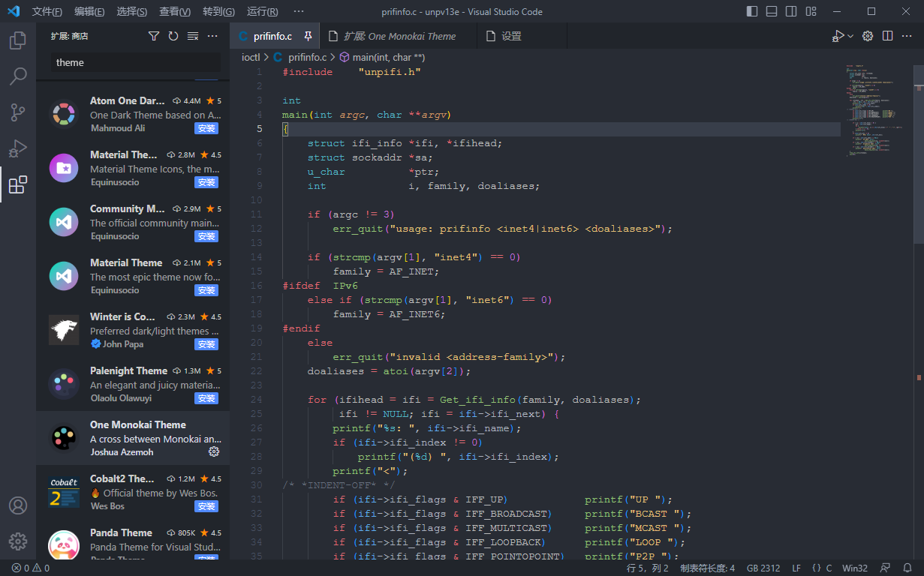
Task: Open the 选择(S) menu
Action: tap(132, 12)
